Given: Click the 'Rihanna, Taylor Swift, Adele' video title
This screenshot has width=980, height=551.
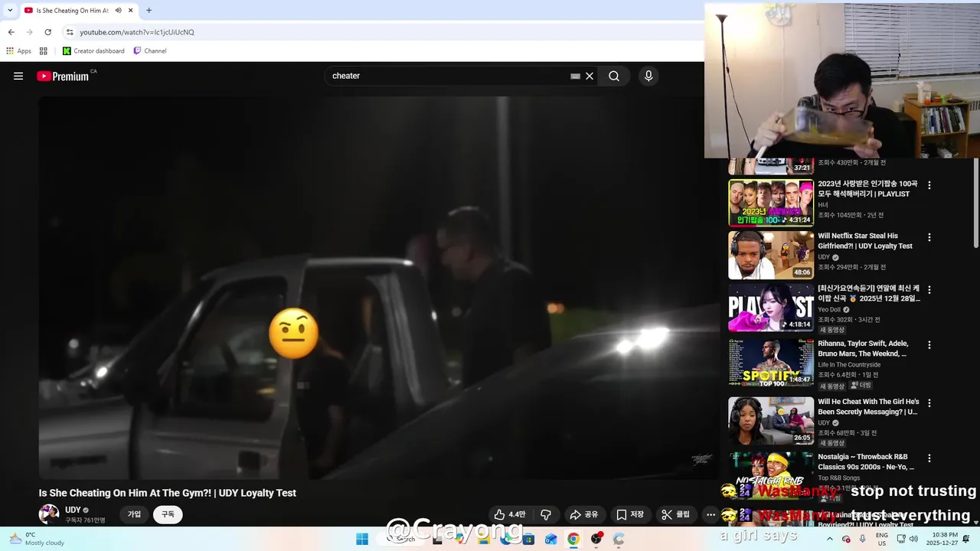Looking at the screenshot, I should 863,349.
